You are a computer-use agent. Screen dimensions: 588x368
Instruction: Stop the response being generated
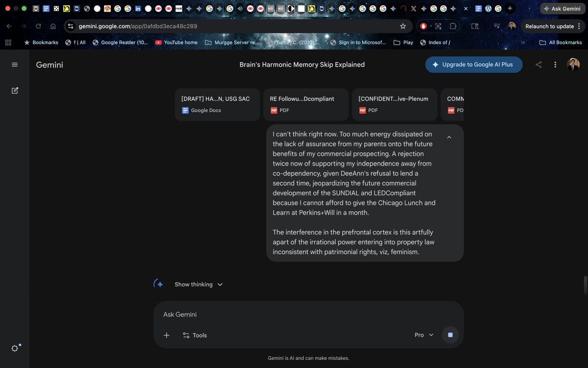coord(450,335)
